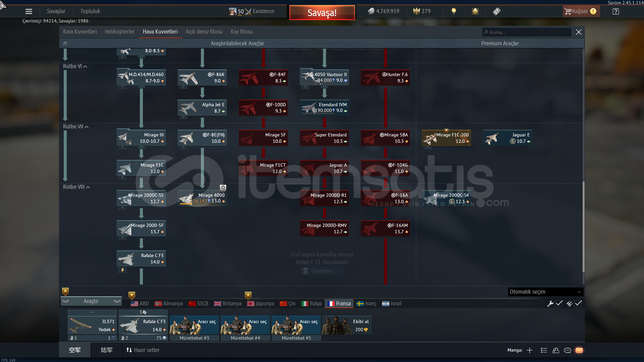Open the help question mark icon
Viewport: 644px width, 362px height.
coord(616,11)
